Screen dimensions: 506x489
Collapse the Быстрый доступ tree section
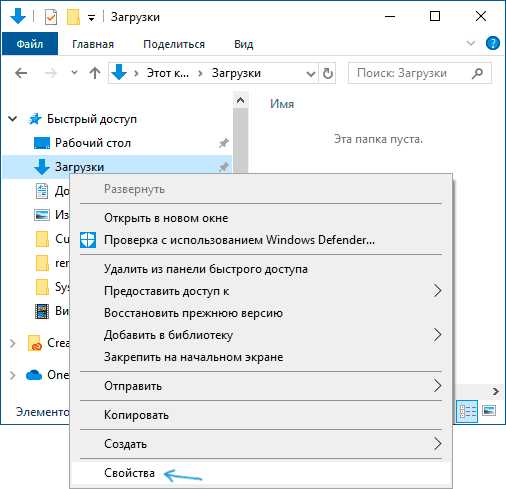[13, 119]
